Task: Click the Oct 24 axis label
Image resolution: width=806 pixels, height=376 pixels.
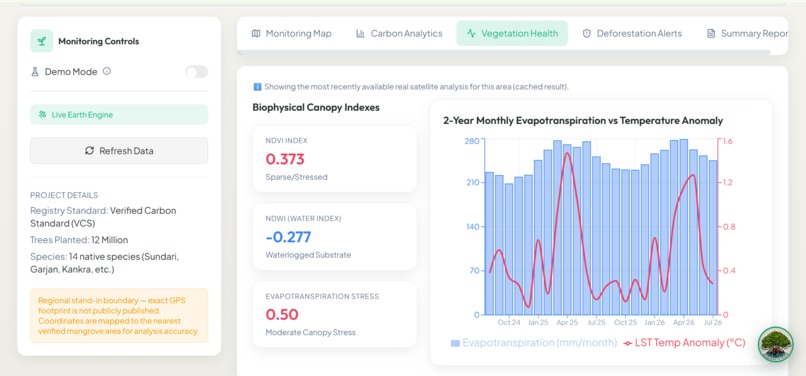Action: coord(509,323)
